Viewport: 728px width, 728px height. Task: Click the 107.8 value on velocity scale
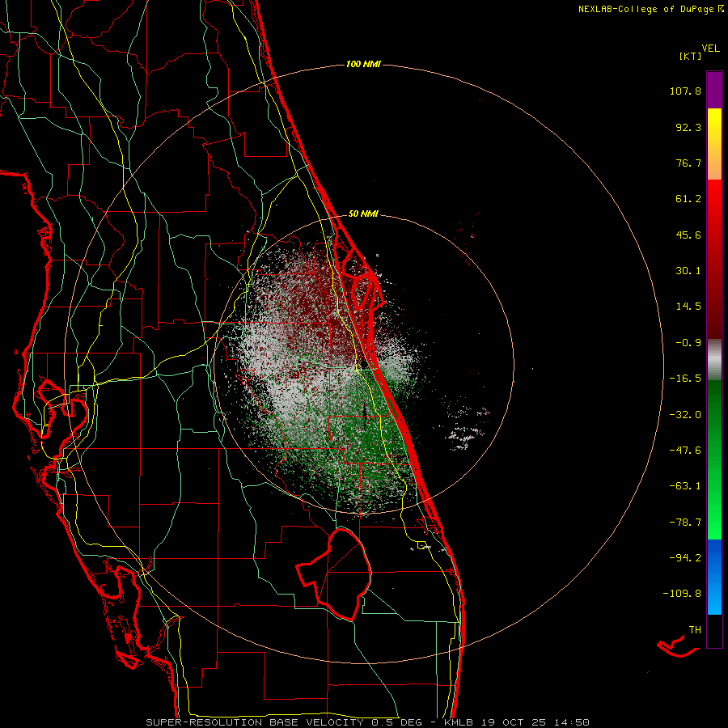coord(685,91)
